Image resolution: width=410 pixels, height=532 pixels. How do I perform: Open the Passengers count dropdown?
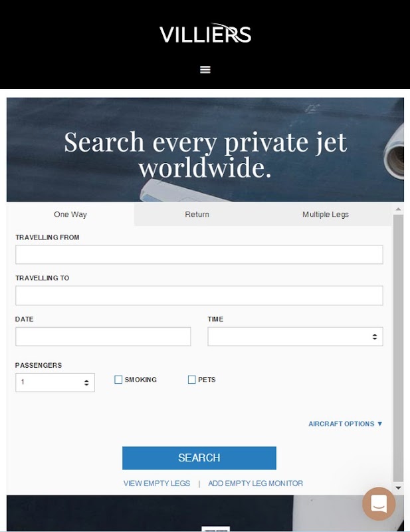(x=55, y=382)
